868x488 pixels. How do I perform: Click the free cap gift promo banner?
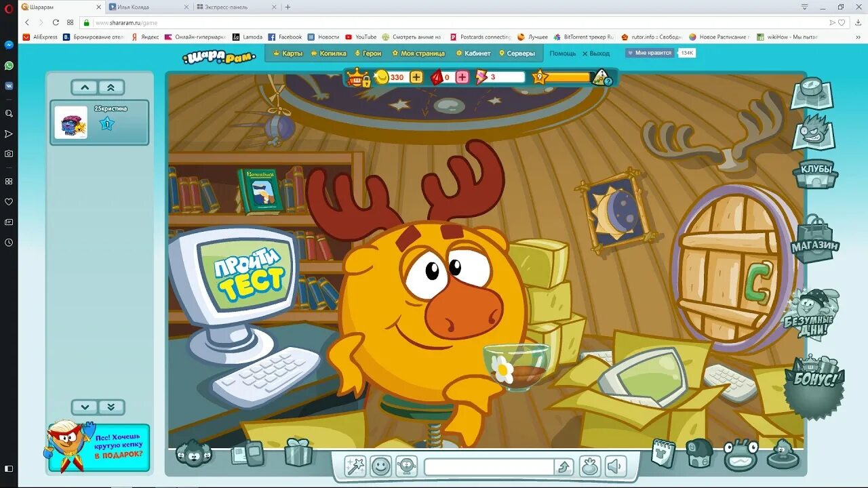[x=97, y=446]
